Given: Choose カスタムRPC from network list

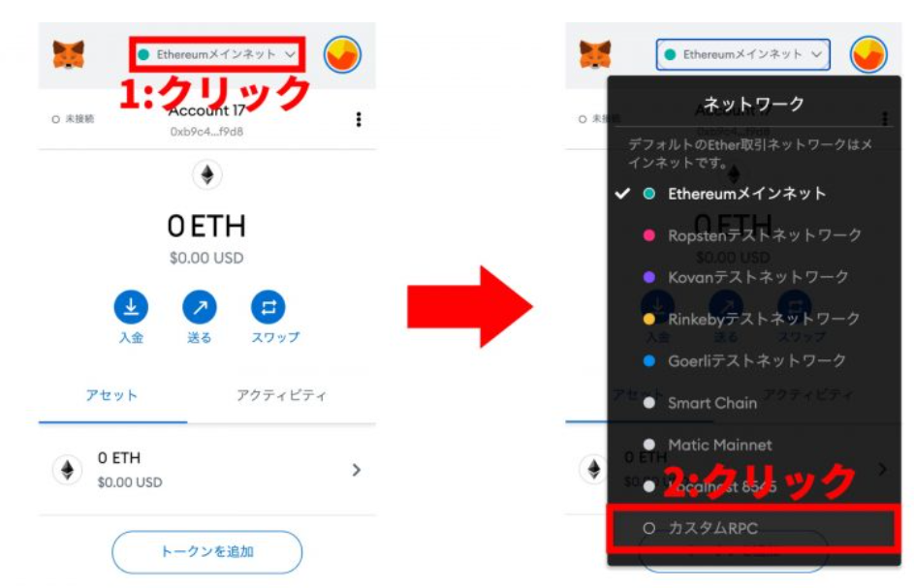Looking at the screenshot, I should tap(753, 529).
